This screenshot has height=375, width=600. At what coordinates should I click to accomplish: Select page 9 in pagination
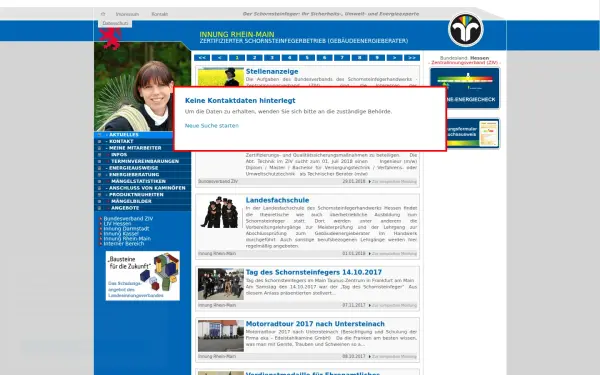(x=377, y=58)
